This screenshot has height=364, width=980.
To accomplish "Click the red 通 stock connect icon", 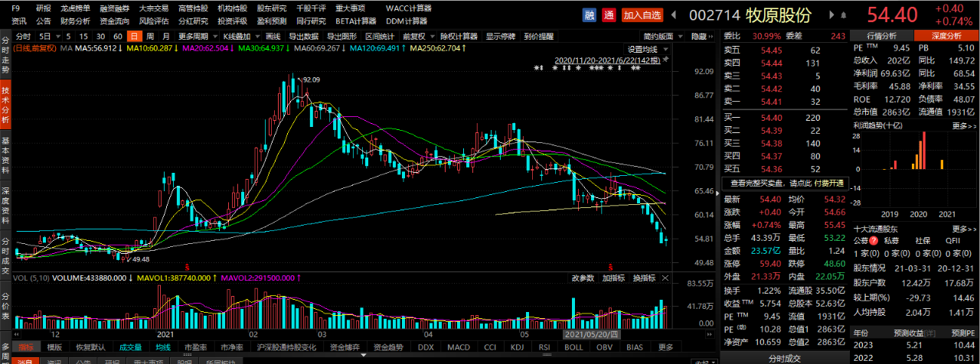I will coord(608,15).
